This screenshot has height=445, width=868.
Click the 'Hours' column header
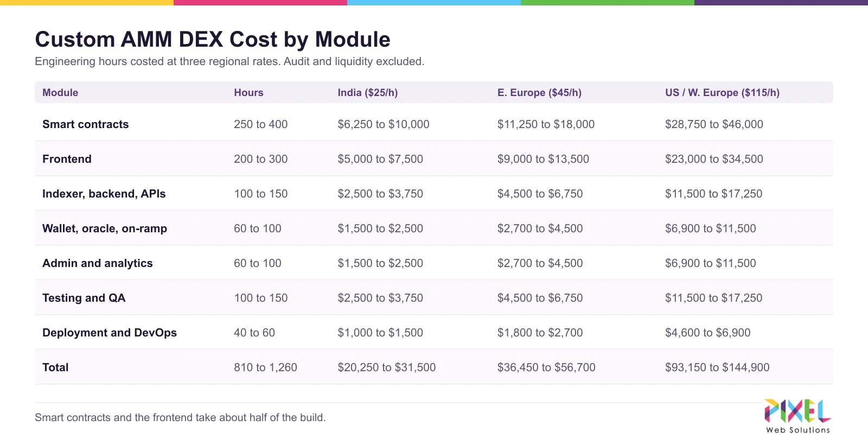coord(248,93)
